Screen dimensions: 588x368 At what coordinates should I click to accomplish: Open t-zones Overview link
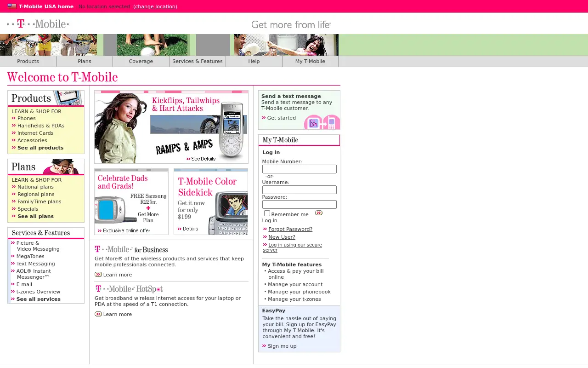pos(38,292)
